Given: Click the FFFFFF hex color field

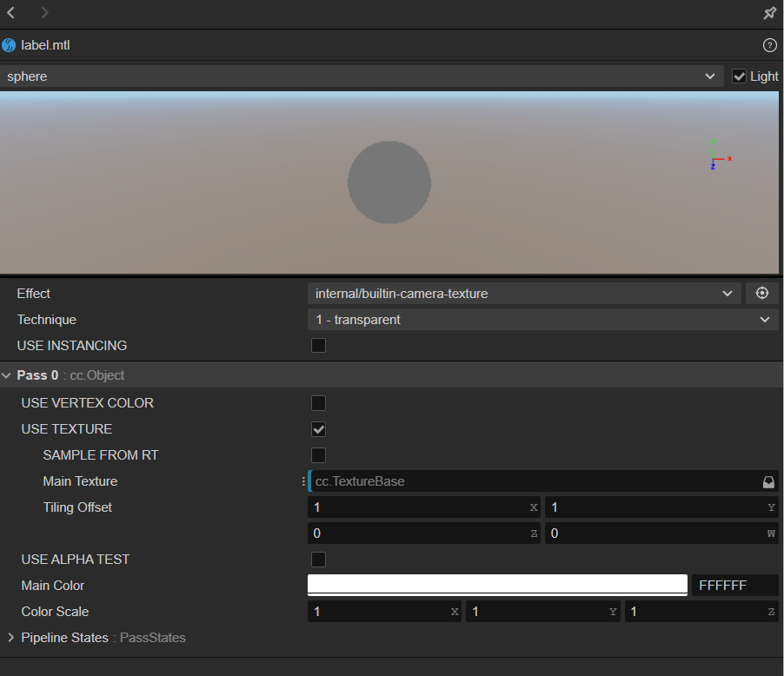Looking at the screenshot, I should pyautogui.click(x=734, y=586).
